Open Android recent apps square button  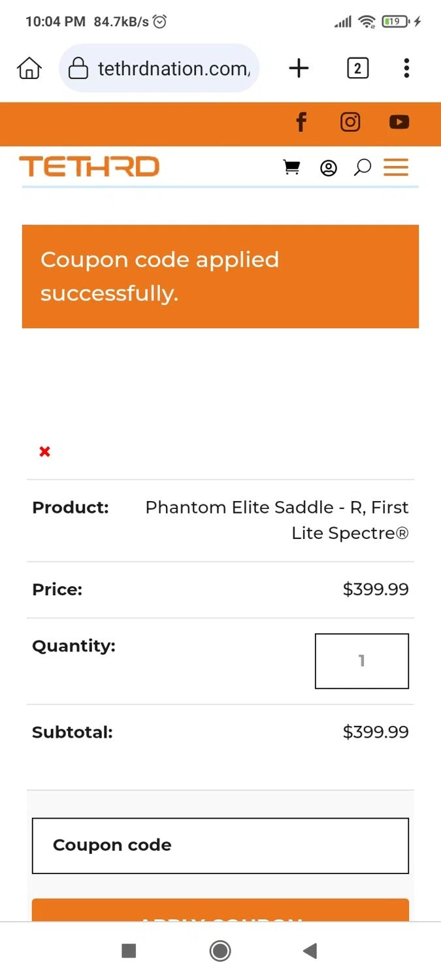coord(129,951)
